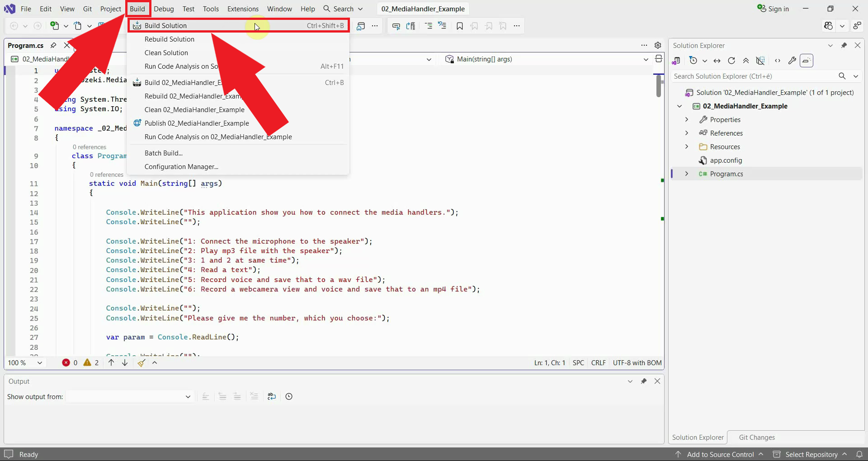Click the editor vertical scrollbar thumb
Viewport: 868px width, 461px height.
[659, 86]
